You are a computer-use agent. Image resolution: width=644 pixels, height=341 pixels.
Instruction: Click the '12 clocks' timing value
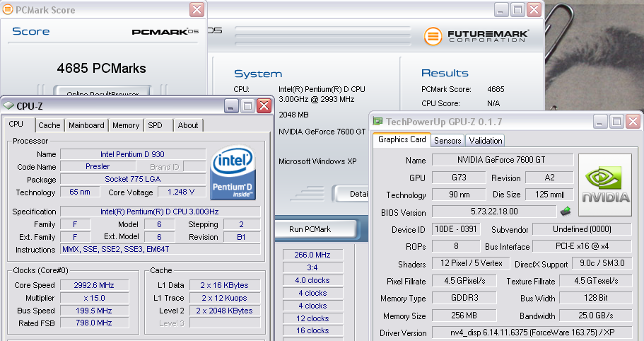click(312, 318)
